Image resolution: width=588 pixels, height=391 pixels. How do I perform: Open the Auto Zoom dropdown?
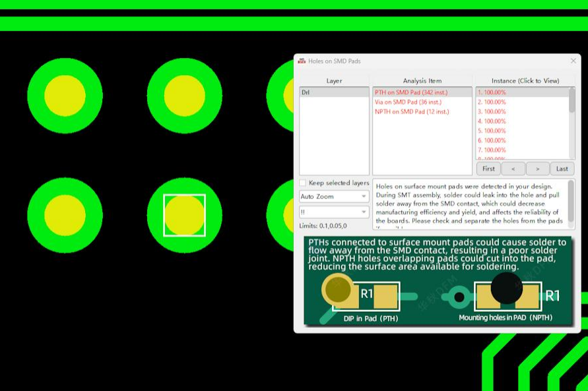(334, 196)
